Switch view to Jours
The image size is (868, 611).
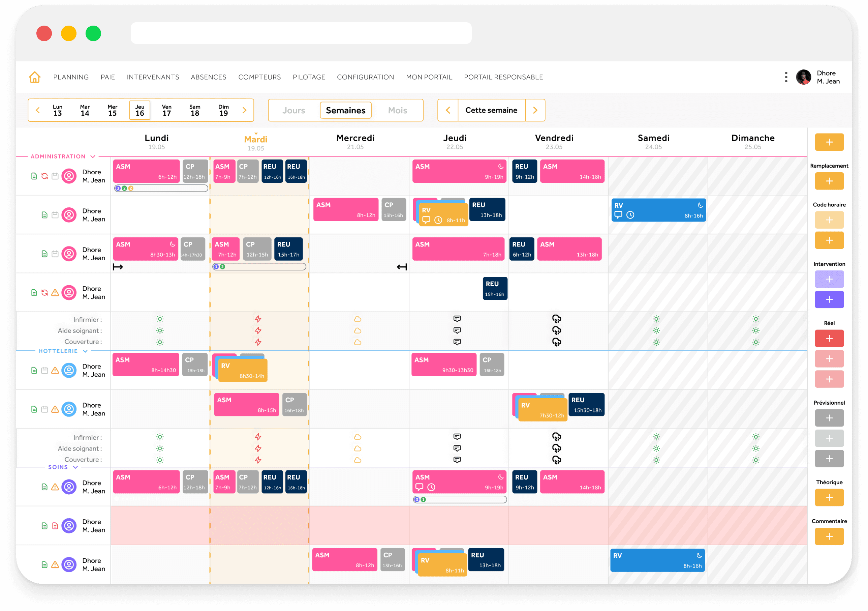[x=293, y=110]
